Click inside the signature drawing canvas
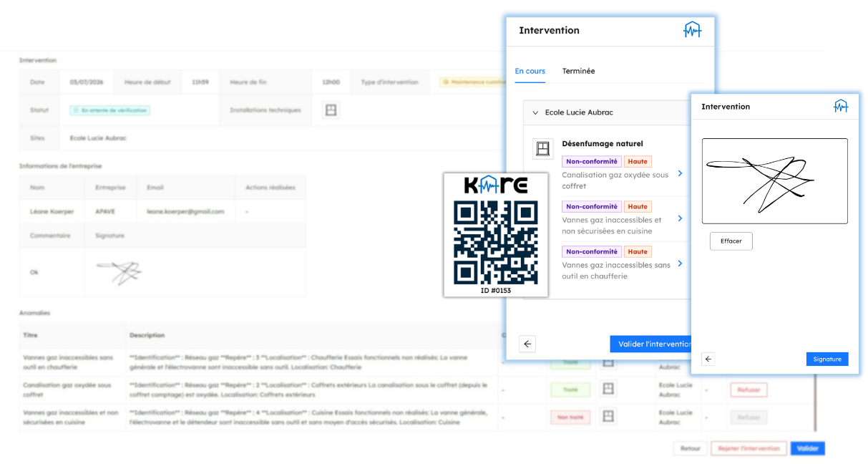 tap(775, 181)
